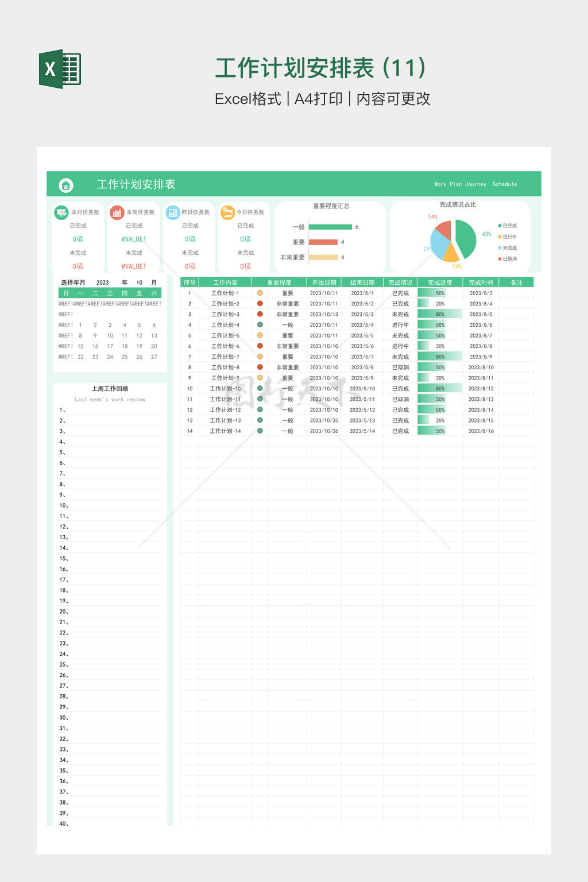588x882 pixels.
Task: Click the 已完成 legend swatch in pie chart
Action: pos(500,226)
